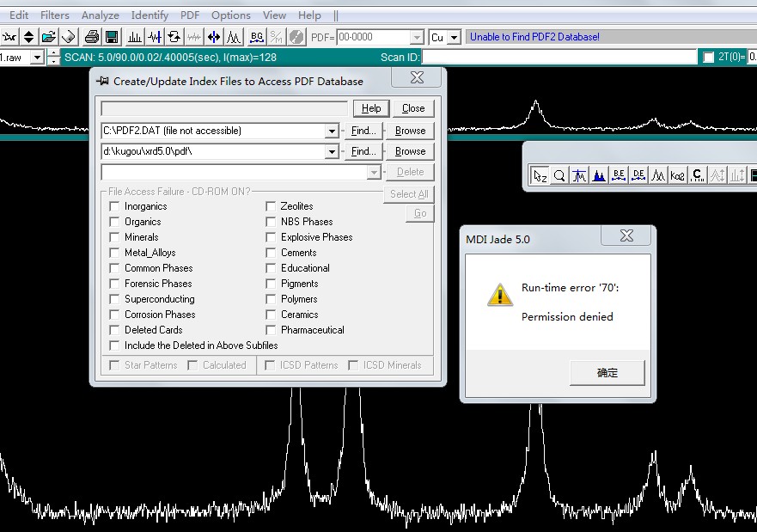757x532 pixels.
Task: Expand the C:\PDF2.DAT path dropdown
Action: coord(332,131)
